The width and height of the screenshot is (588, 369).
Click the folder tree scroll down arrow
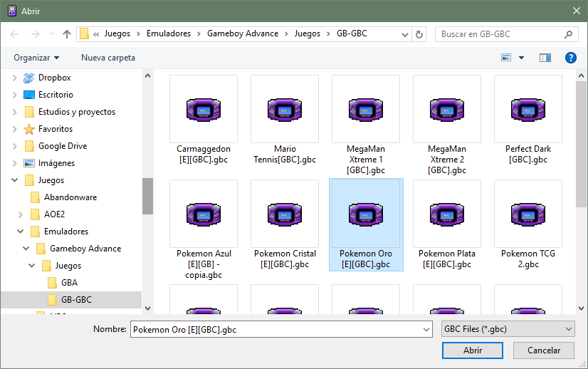pyautogui.click(x=148, y=308)
